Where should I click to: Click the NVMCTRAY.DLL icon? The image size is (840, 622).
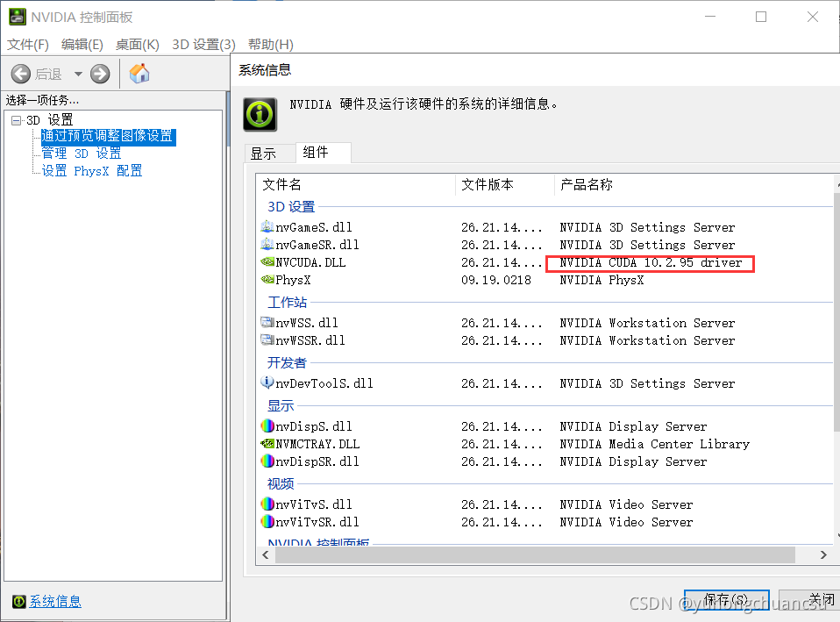point(267,443)
